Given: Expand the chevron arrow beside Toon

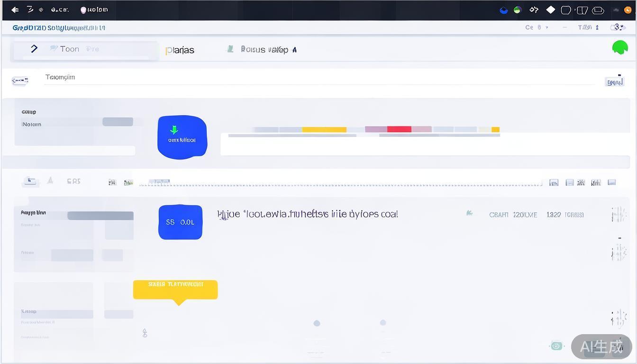Looking at the screenshot, I should click(34, 48).
